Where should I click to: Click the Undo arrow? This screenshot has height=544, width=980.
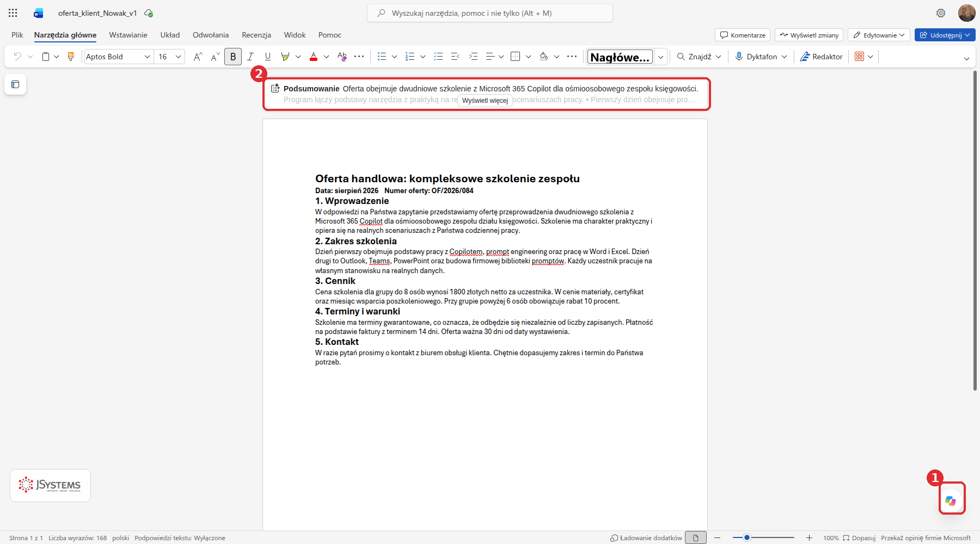(17, 57)
